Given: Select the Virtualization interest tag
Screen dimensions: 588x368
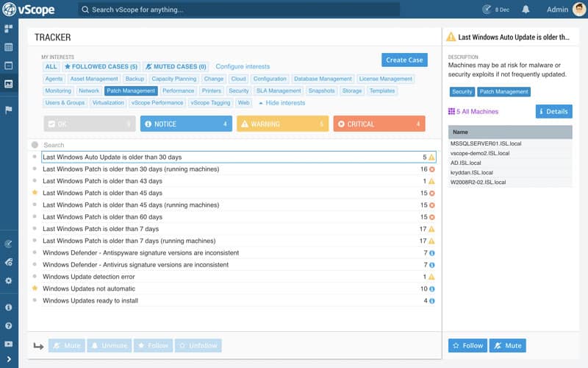Looking at the screenshot, I should tap(108, 103).
